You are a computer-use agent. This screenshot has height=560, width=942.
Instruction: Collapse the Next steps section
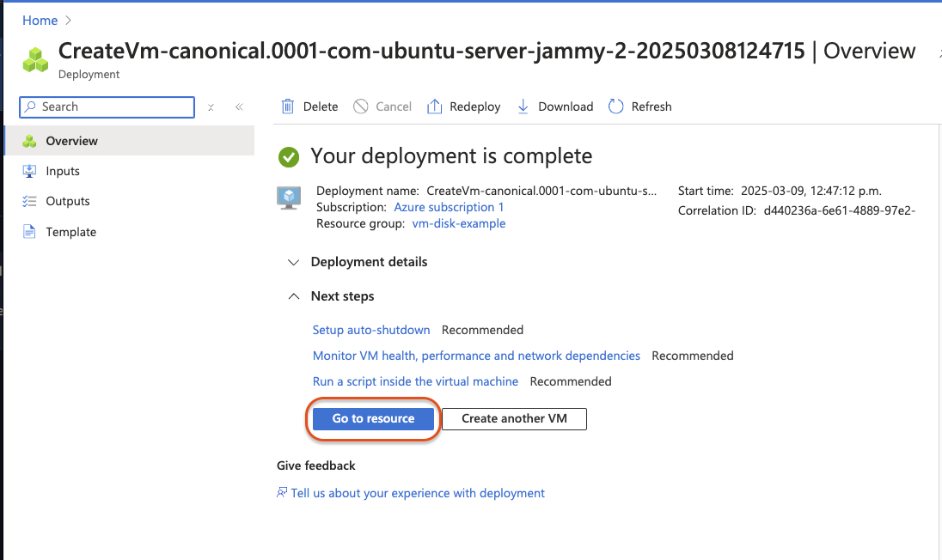293,296
